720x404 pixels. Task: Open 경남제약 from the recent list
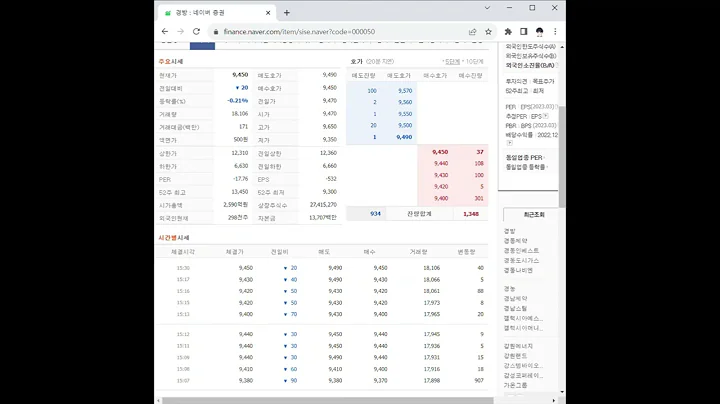(x=516, y=298)
